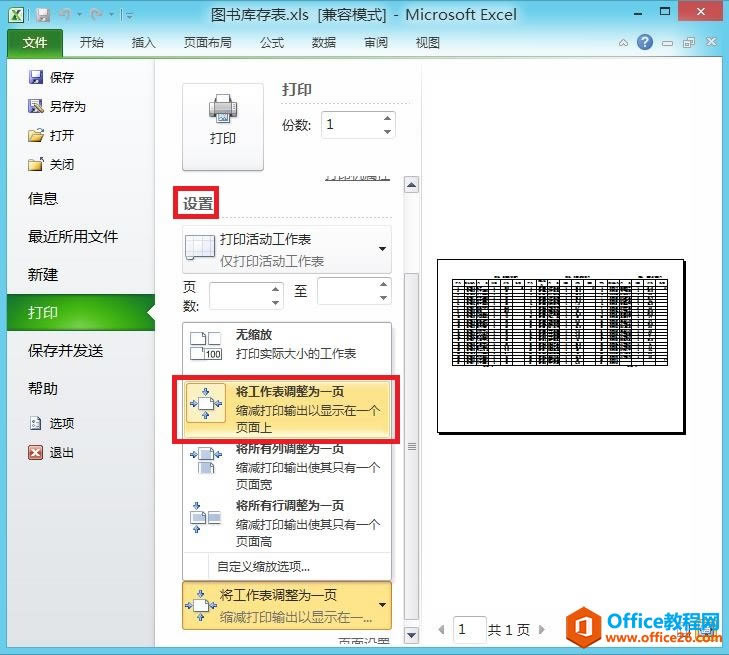Click the Redo icon in quick access toolbar
This screenshot has width=729, height=655.
tap(97, 15)
